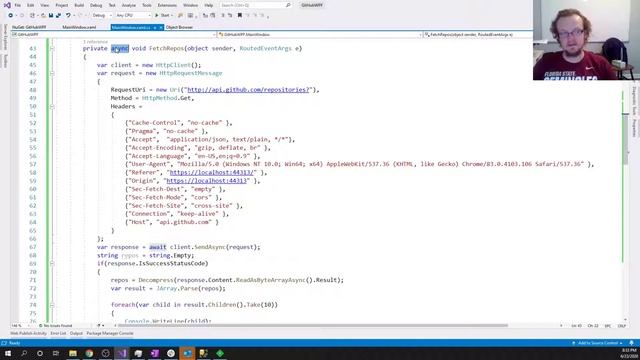Open Google Chrome from the taskbar
Screen dimensions: 640x360
(89, 353)
